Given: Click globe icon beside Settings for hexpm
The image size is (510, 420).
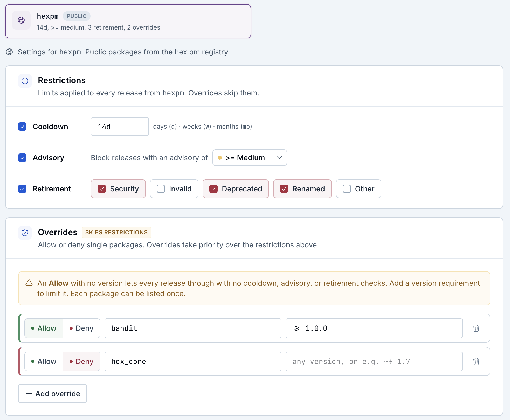Looking at the screenshot, I should tap(9, 52).
